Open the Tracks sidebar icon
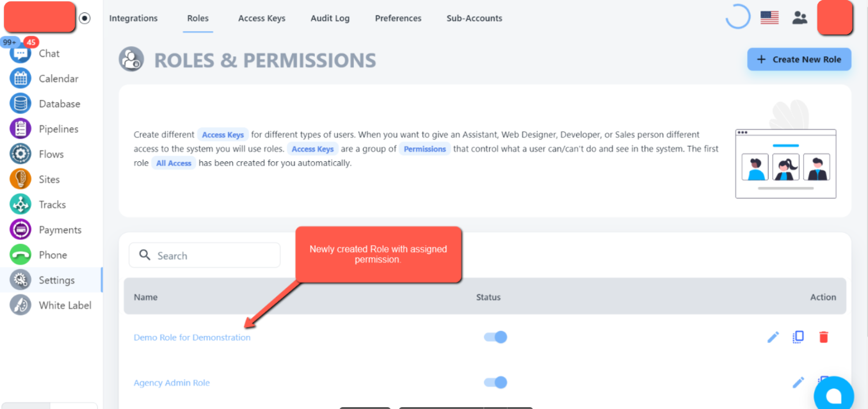The width and height of the screenshot is (868, 409). click(20, 205)
